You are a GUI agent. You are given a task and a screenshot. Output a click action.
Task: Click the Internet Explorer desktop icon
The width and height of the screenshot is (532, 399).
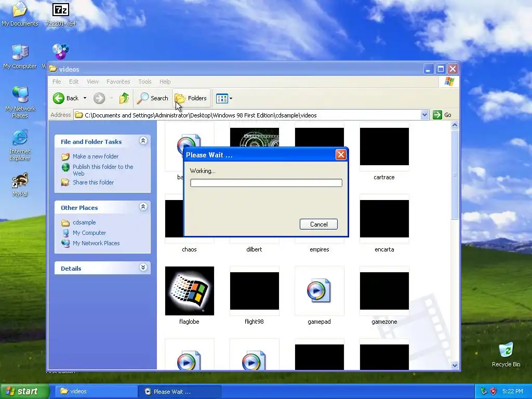click(x=20, y=144)
